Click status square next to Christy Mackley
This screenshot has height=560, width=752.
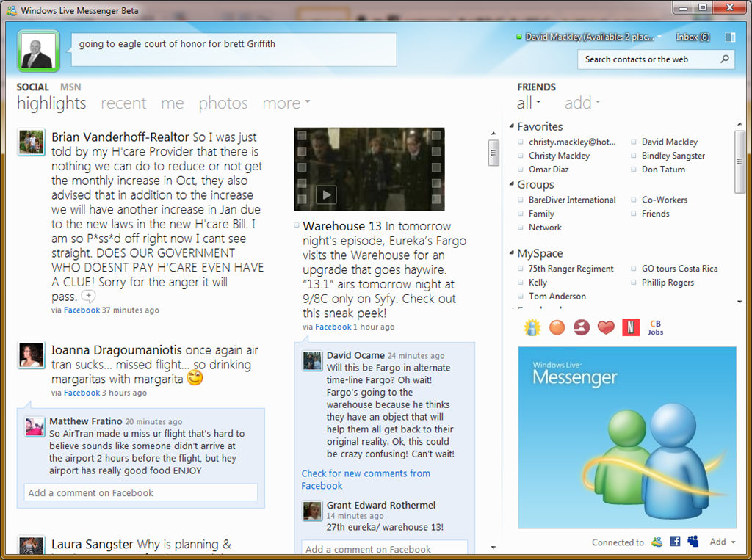pos(521,156)
